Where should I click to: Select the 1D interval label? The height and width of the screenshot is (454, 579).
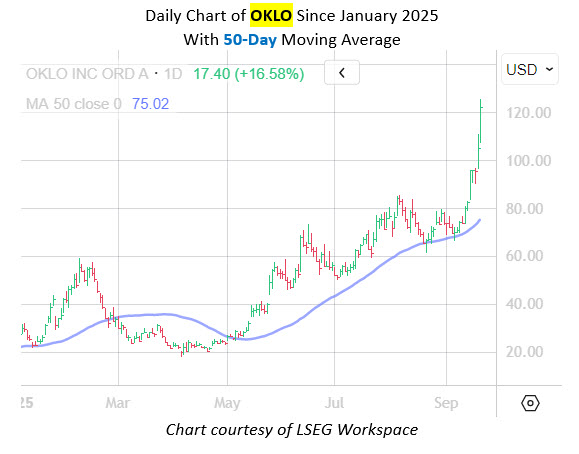[x=173, y=74]
